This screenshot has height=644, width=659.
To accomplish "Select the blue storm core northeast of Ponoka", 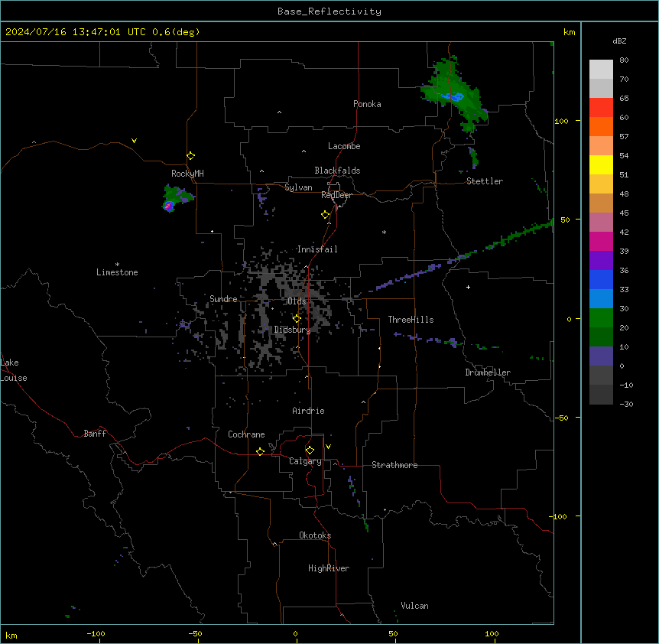I will pos(453,96).
